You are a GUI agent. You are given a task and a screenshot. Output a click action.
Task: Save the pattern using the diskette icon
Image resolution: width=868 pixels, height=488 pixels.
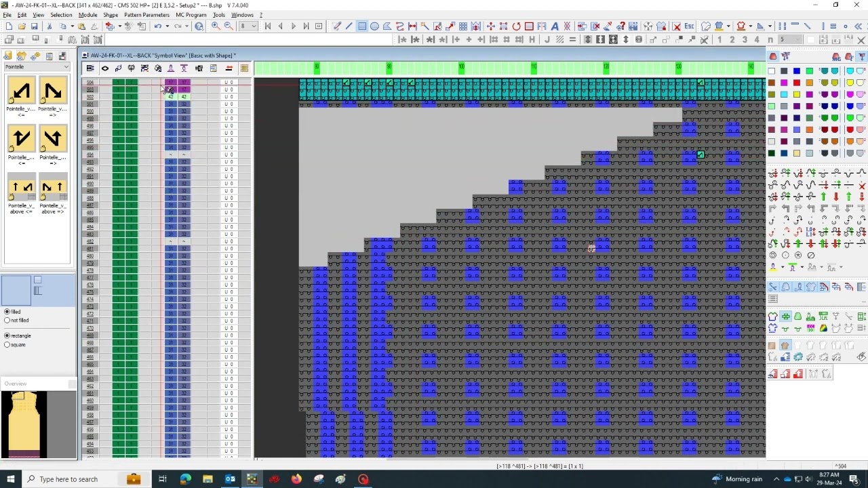pyautogui.click(x=35, y=26)
